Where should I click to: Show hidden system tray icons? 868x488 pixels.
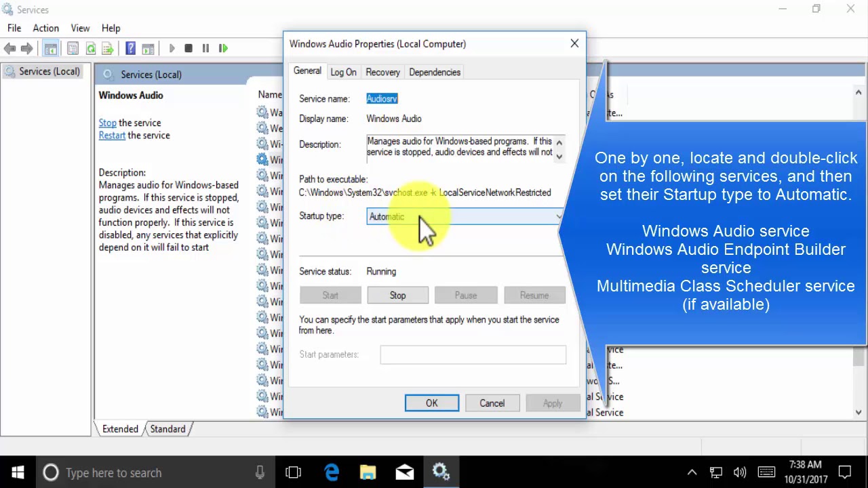click(692, 472)
